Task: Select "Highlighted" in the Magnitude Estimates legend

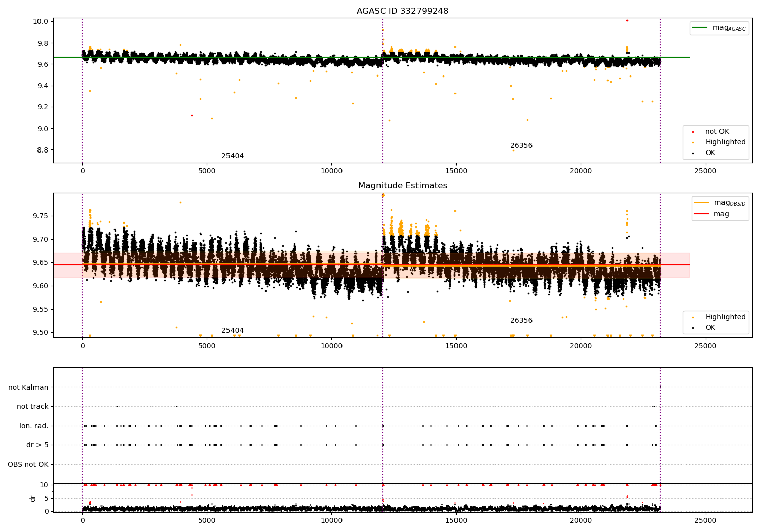Action: click(726, 317)
